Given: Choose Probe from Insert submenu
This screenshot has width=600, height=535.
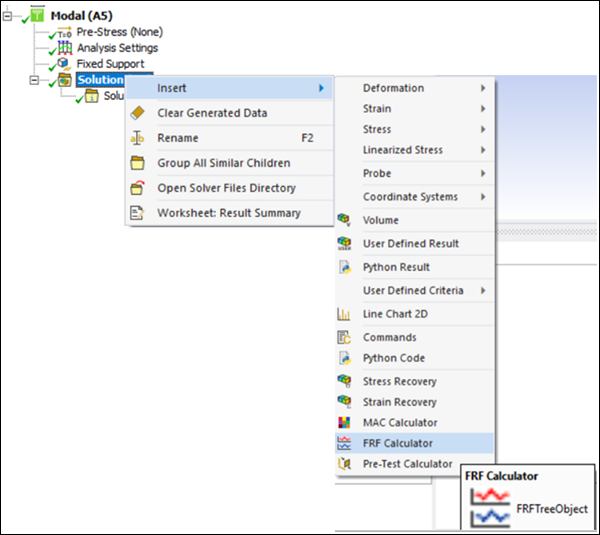Looking at the screenshot, I should (x=415, y=173).
